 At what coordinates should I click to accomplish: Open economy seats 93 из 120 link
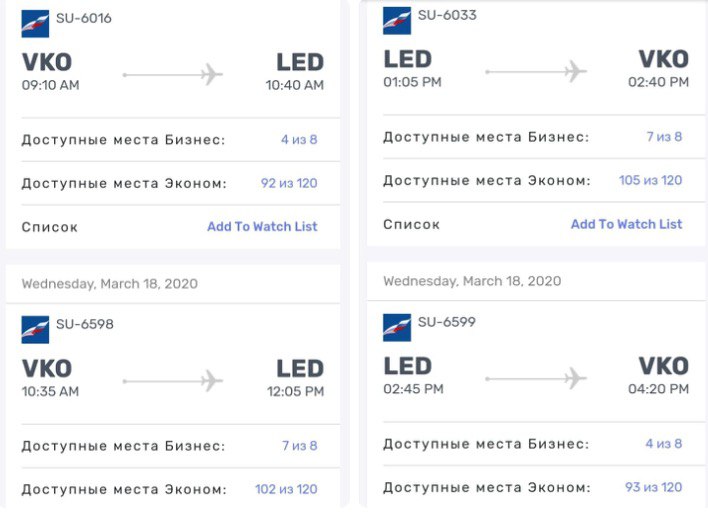(x=653, y=487)
